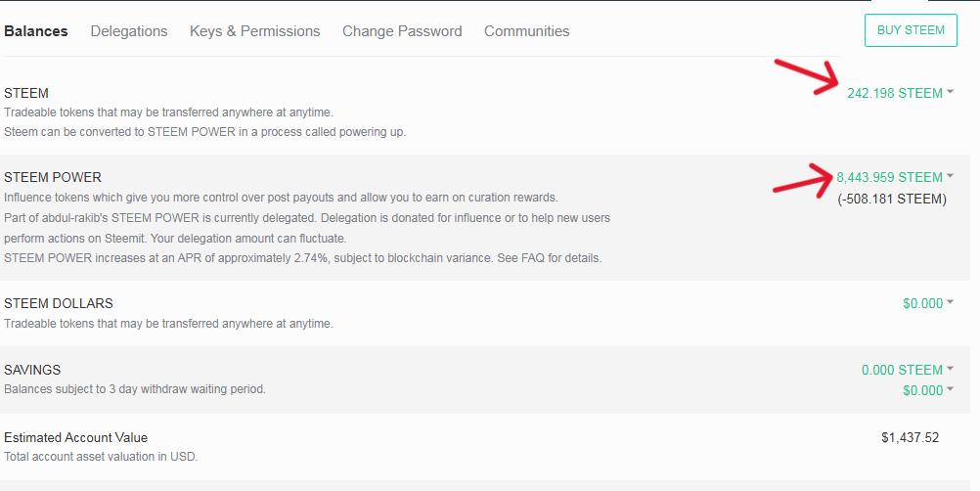The width and height of the screenshot is (980, 491).
Task: Click the Estimated Account Value heading
Action: pyautogui.click(x=75, y=438)
